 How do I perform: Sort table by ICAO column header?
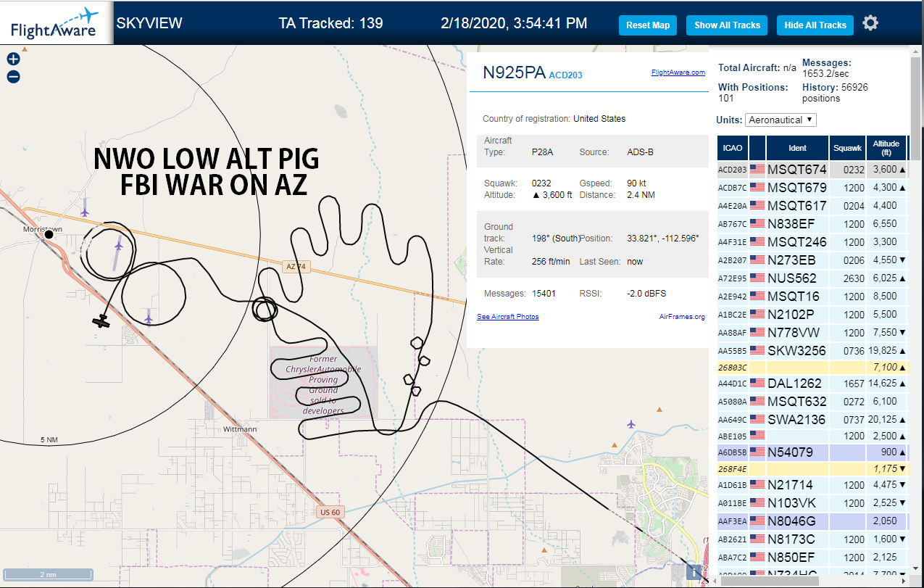point(733,148)
